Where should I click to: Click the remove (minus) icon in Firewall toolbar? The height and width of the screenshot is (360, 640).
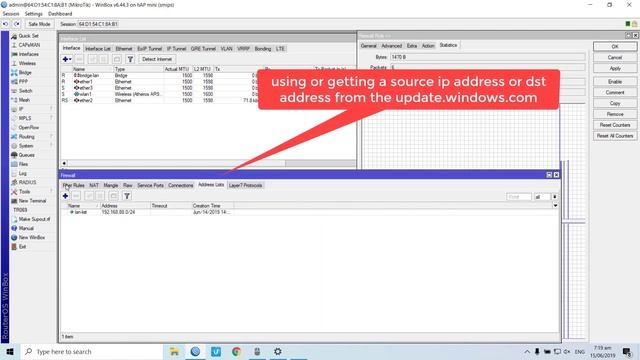[76, 196]
